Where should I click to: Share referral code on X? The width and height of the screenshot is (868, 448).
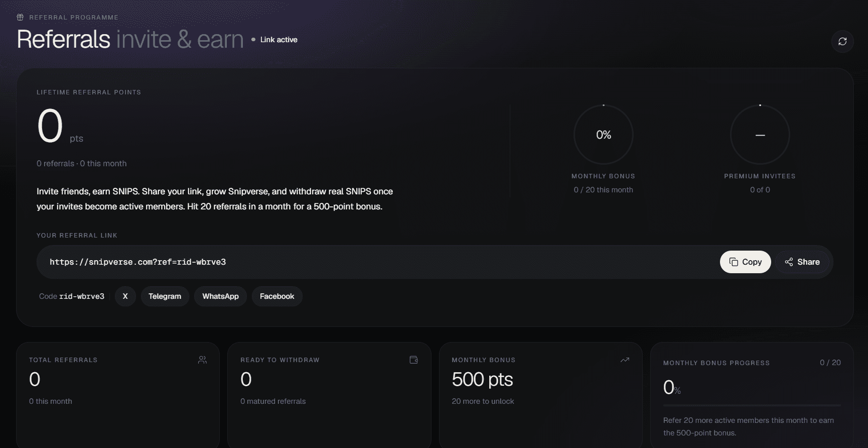(125, 296)
